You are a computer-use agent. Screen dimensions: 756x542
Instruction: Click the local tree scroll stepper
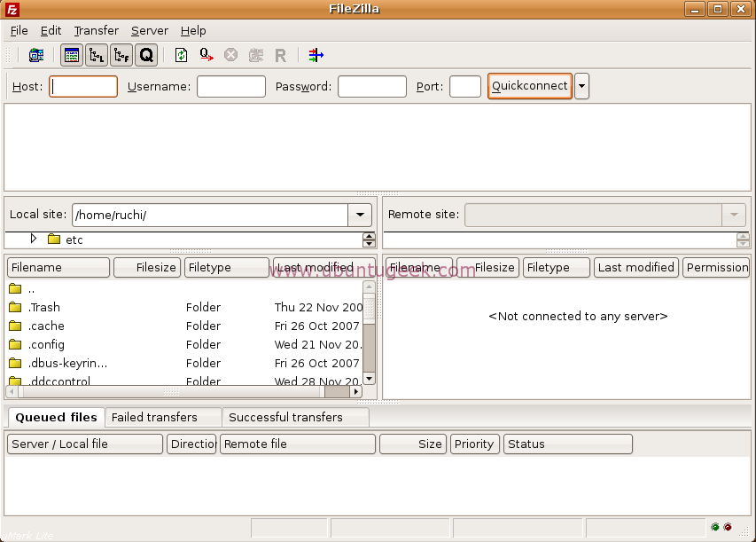coord(369,240)
